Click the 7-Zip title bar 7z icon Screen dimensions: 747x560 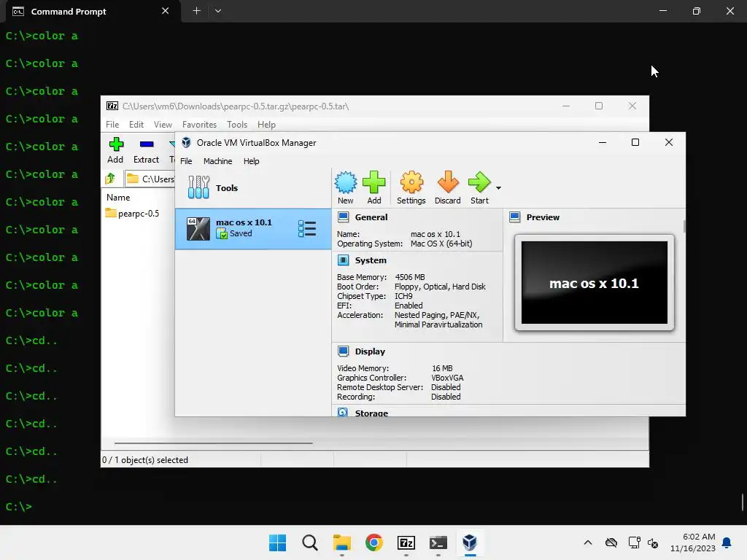click(x=112, y=106)
